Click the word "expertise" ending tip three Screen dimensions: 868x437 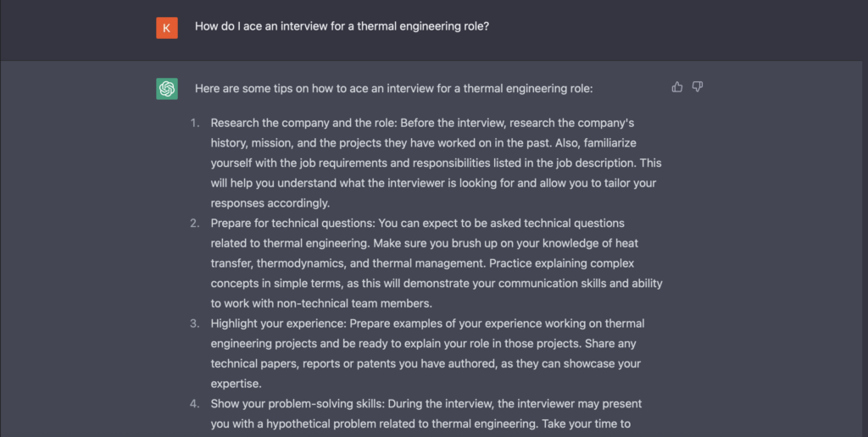coord(236,384)
